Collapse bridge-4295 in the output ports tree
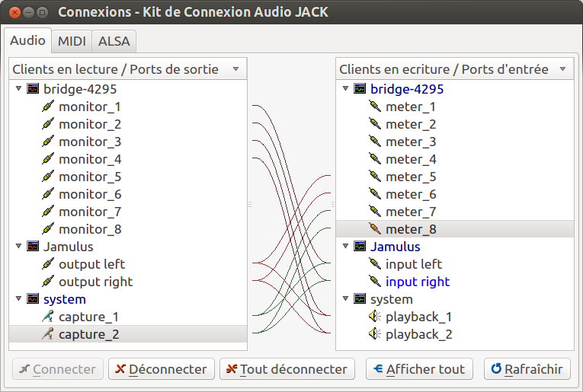 [x=19, y=89]
